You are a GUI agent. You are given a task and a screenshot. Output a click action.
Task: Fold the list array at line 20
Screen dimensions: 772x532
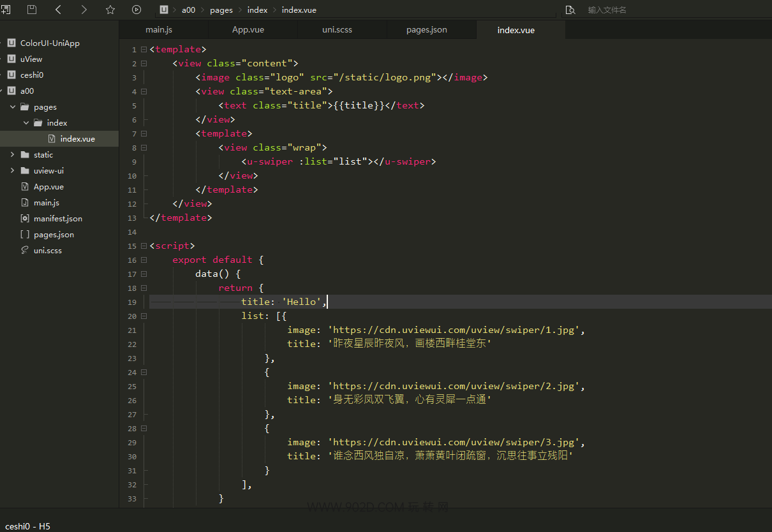click(x=144, y=316)
